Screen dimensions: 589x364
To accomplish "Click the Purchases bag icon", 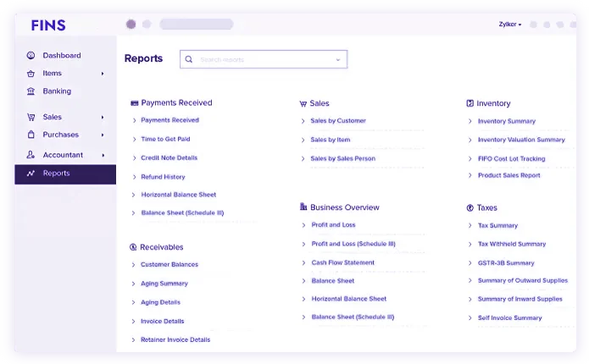I will [x=31, y=135].
